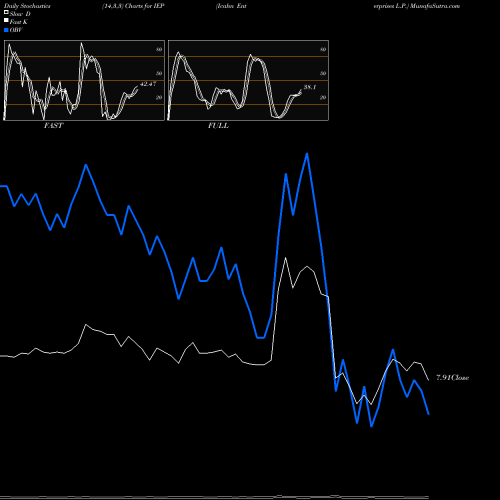500x500 pixels.
Task: Click the 'Slow D' legend label
Action: [20, 14]
